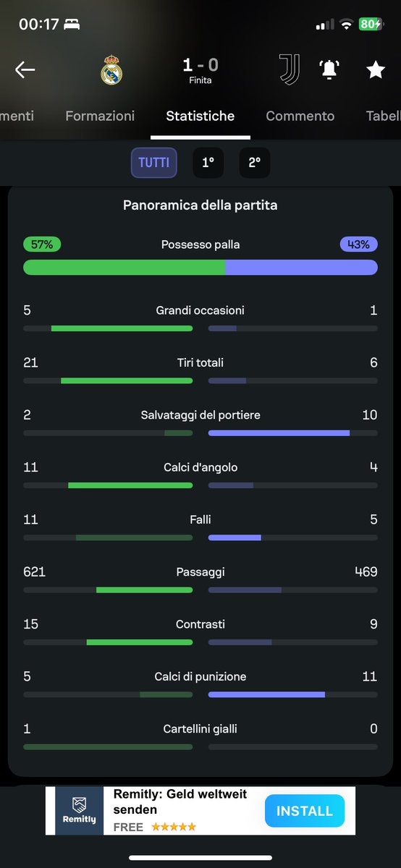Tap battery indicator in status bar

coord(371,24)
